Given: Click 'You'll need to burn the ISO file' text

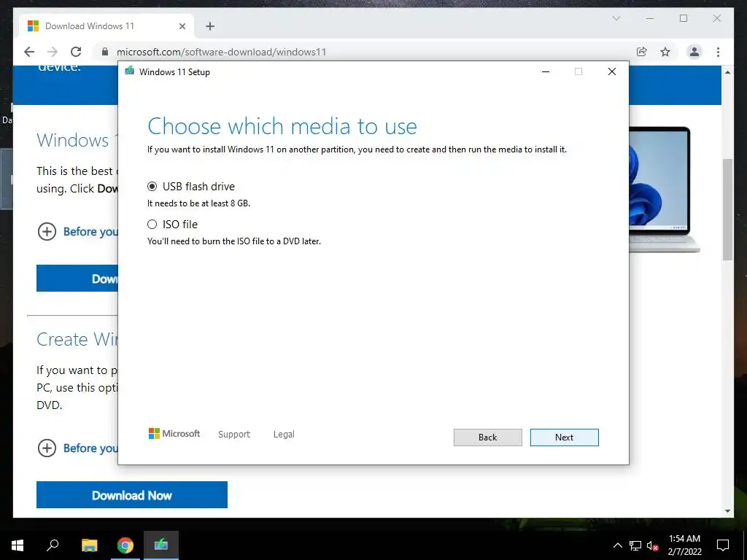Looking at the screenshot, I should (x=234, y=241).
